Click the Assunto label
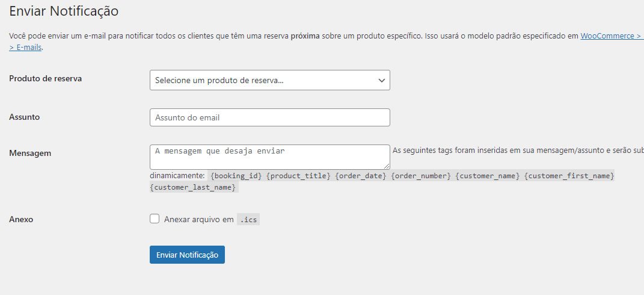The image size is (644, 295). (24, 117)
